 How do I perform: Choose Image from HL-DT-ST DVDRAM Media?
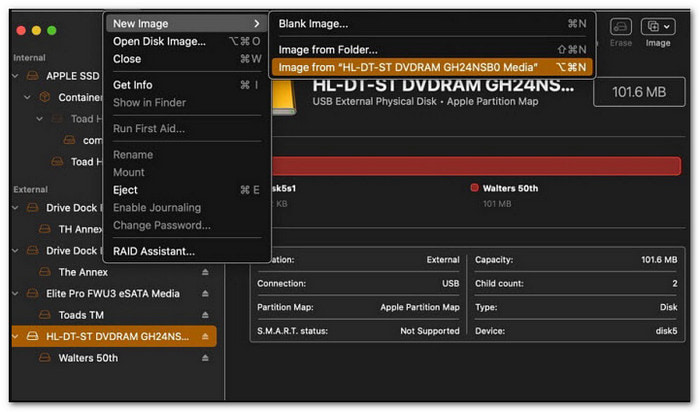tap(432, 67)
